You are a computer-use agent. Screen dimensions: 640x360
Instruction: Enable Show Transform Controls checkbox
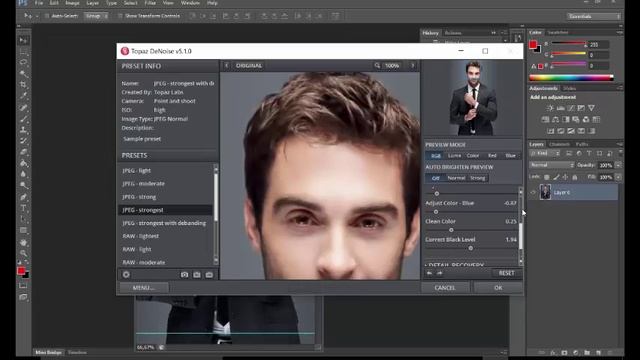tap(120, 16)
